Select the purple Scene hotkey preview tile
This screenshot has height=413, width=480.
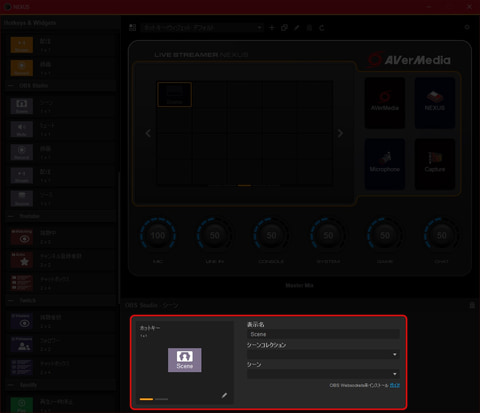point(185,360)
